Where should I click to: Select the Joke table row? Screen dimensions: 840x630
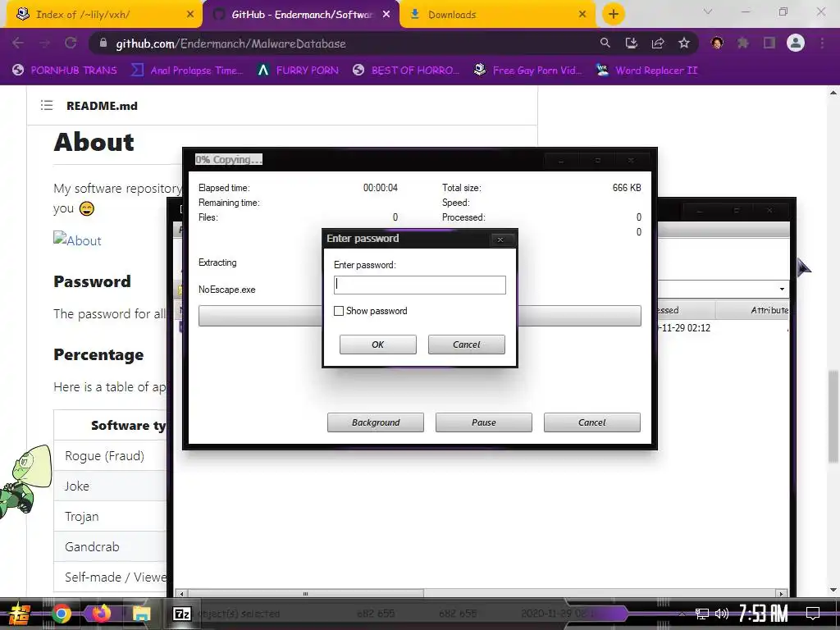click(111, 486)
